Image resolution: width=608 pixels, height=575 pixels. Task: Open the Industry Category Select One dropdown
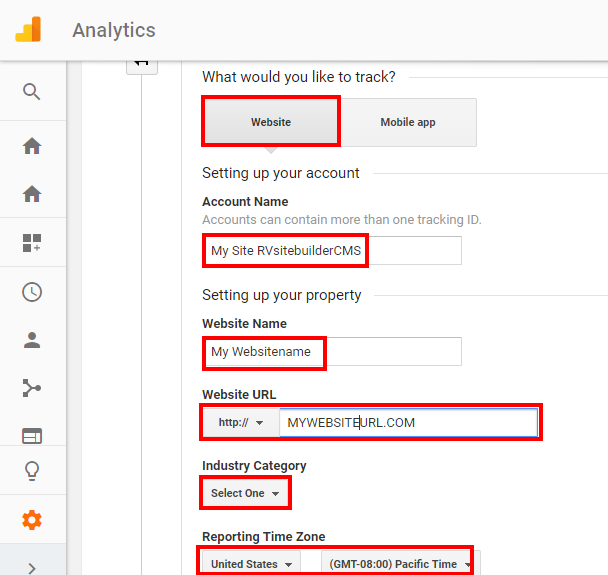click(245, 493)
